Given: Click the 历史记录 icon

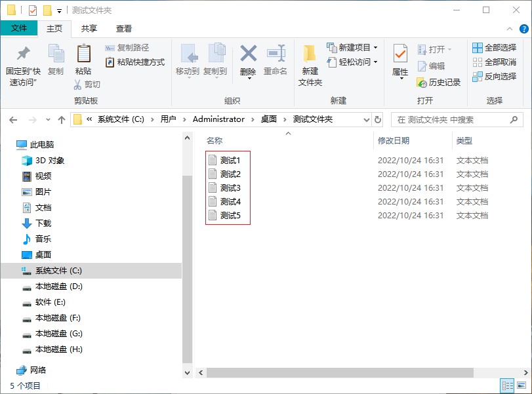Looking at the screenshot, I should (422, 83).
